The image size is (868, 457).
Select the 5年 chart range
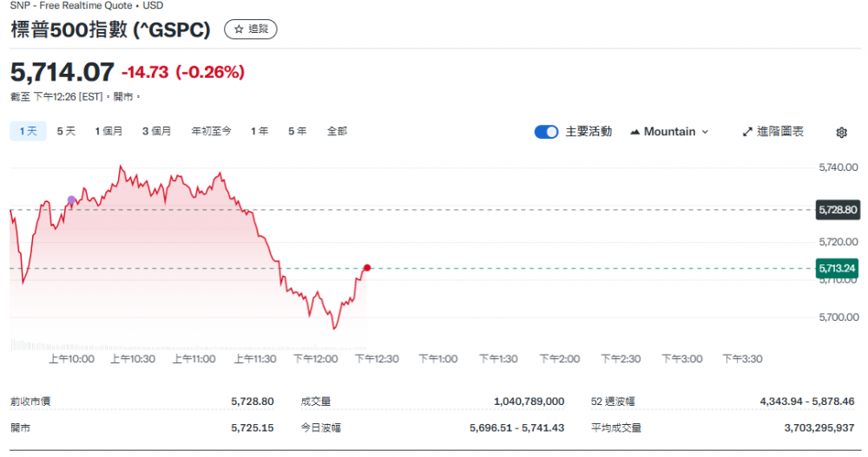(x=297, y=132)
